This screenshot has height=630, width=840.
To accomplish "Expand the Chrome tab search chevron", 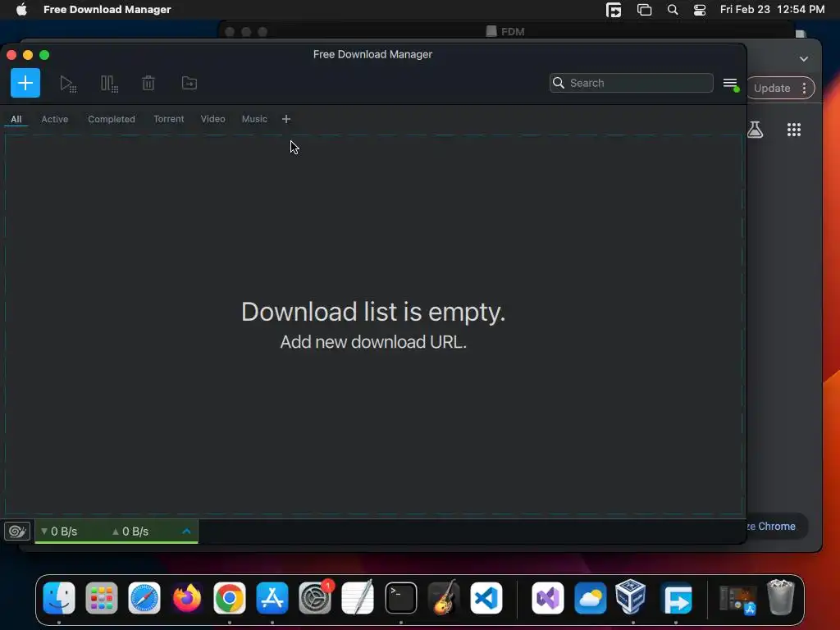I will coord(804,59).
